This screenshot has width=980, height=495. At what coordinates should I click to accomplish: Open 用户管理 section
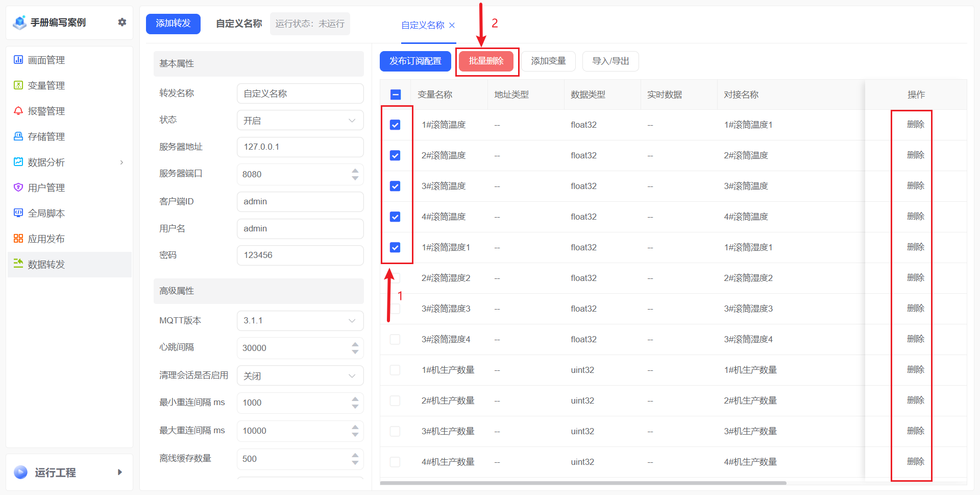(x=47, y=187)
